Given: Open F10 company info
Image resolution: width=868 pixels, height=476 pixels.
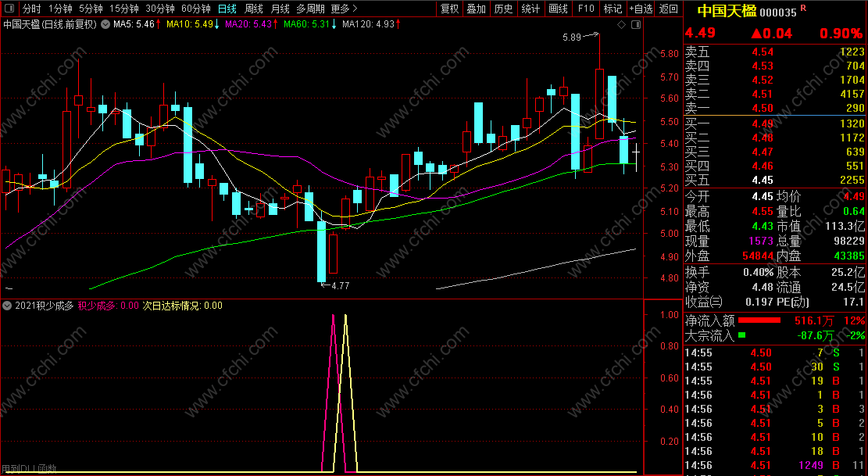Looking at the screenshot, I should click(586, 9).
